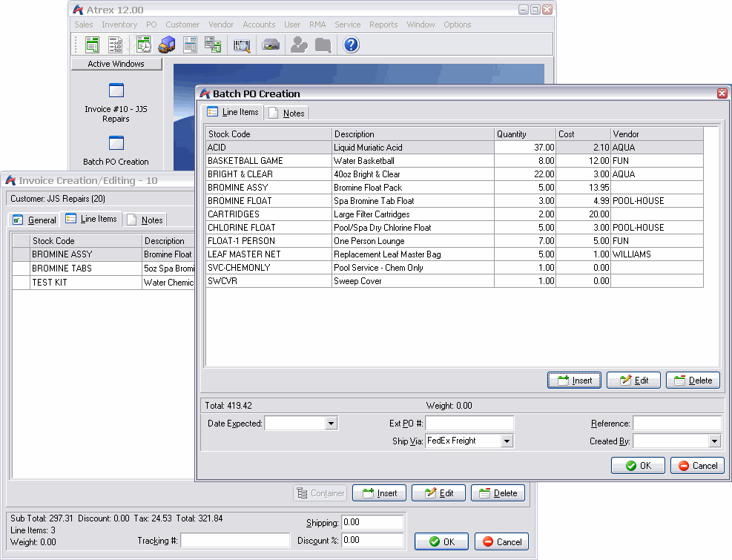732x560 pixels.
Task: Open Help using the question mark icon
Action: (350, 44)
